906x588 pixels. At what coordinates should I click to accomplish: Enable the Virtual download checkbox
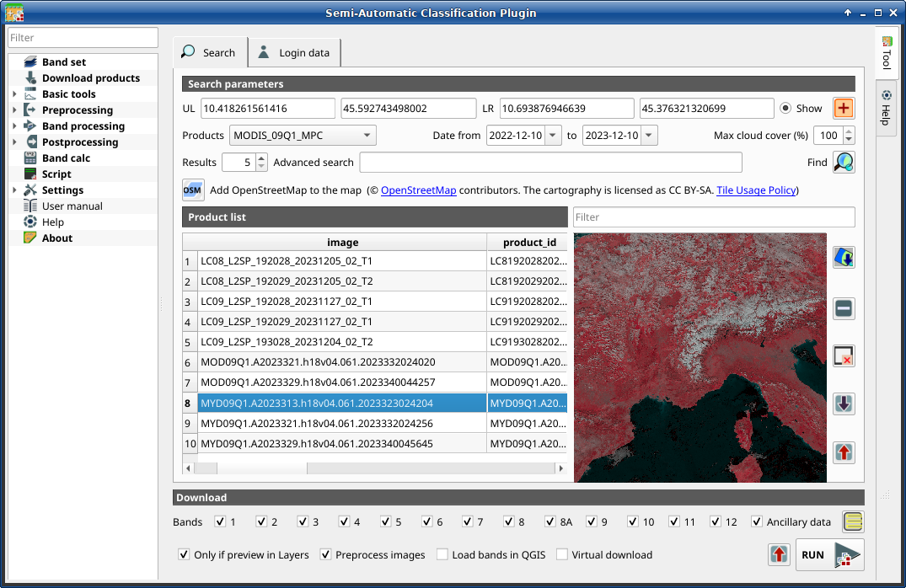coord(561,554)
